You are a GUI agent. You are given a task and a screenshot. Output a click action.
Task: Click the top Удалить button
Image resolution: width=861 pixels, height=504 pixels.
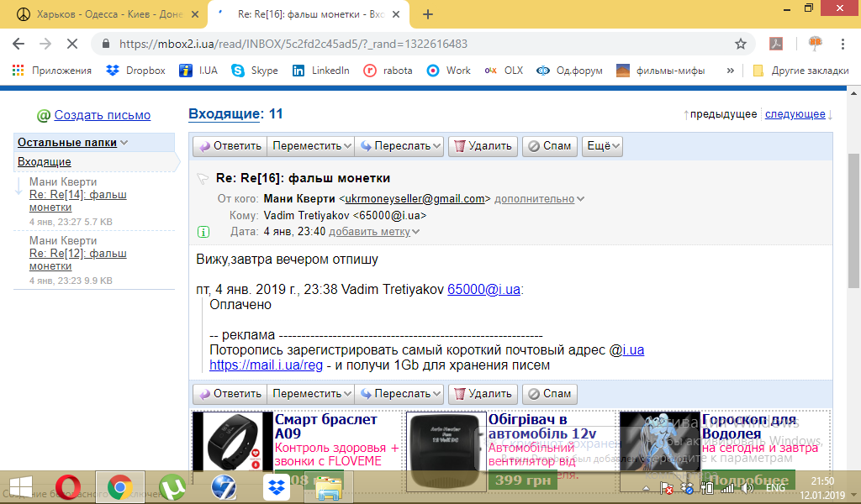(483, 146)
